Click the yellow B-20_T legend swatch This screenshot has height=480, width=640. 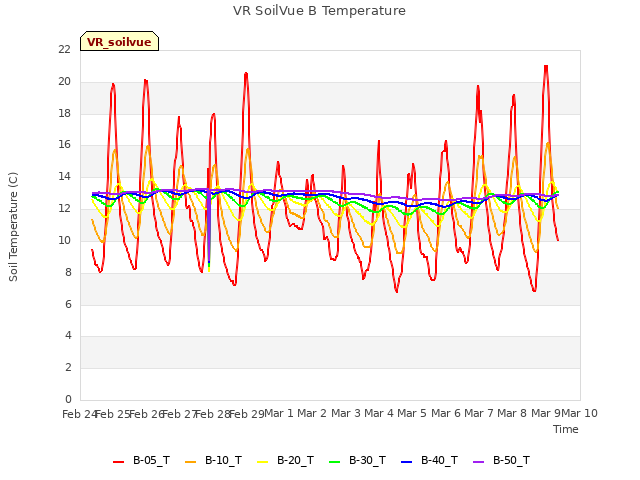pyautogui.click(x=262, y=462)
